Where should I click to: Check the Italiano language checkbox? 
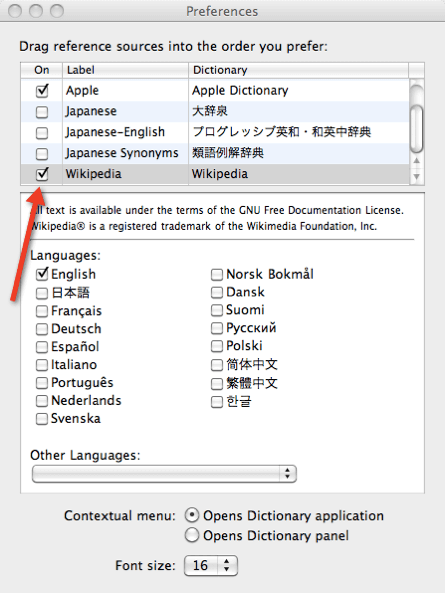pyautogui.click(x=42, y=365)
